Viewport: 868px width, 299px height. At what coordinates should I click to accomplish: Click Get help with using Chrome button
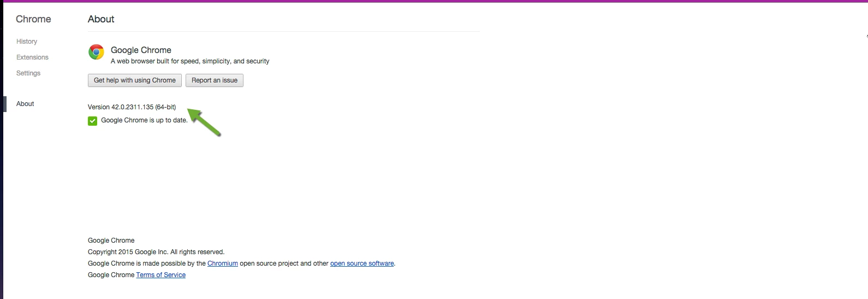135,80
